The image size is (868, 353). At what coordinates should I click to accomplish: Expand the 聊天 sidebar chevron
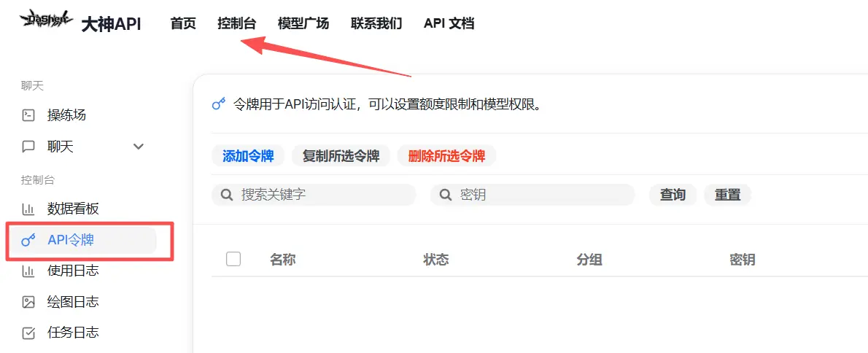tap(139, 147)
